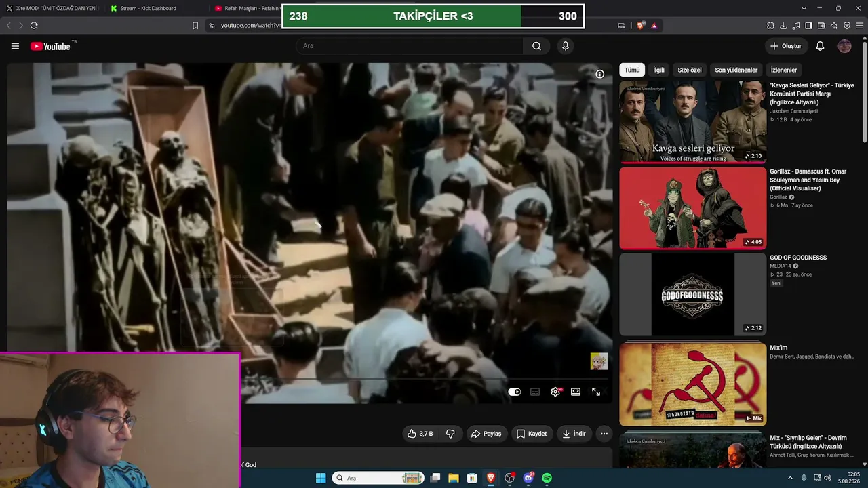This screenshot has height=488, width=868.
Task: Open the Oluştur create menu
Action: coord(786,46)
